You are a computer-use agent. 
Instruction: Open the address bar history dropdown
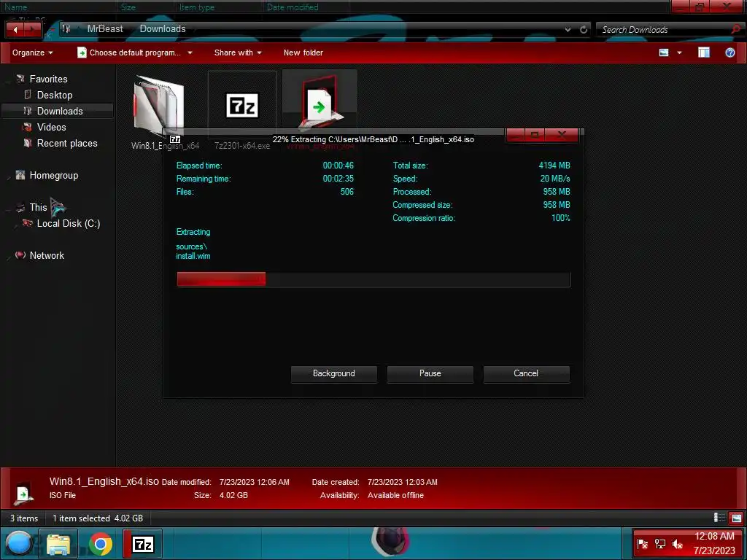pyautogui.click(x=568, y=29)
